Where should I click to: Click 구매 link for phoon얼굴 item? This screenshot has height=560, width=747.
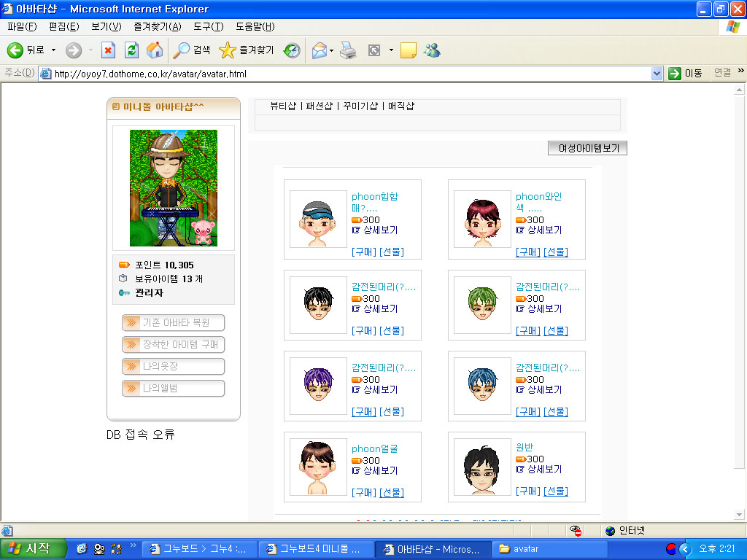tap(363, 492)
